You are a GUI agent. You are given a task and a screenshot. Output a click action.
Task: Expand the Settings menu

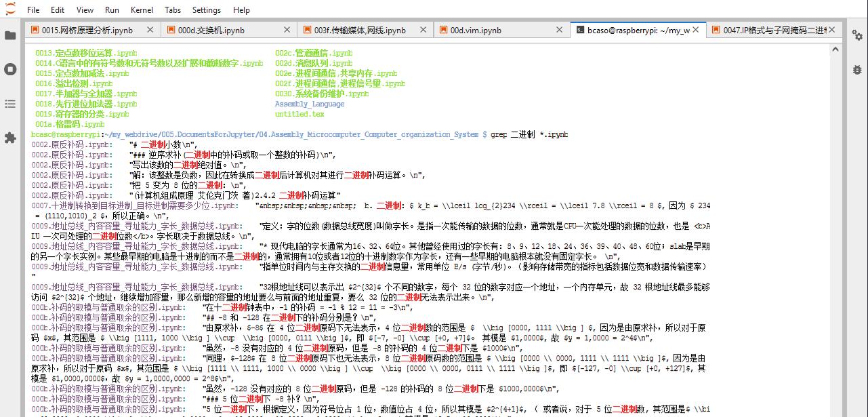pos(207,10)
